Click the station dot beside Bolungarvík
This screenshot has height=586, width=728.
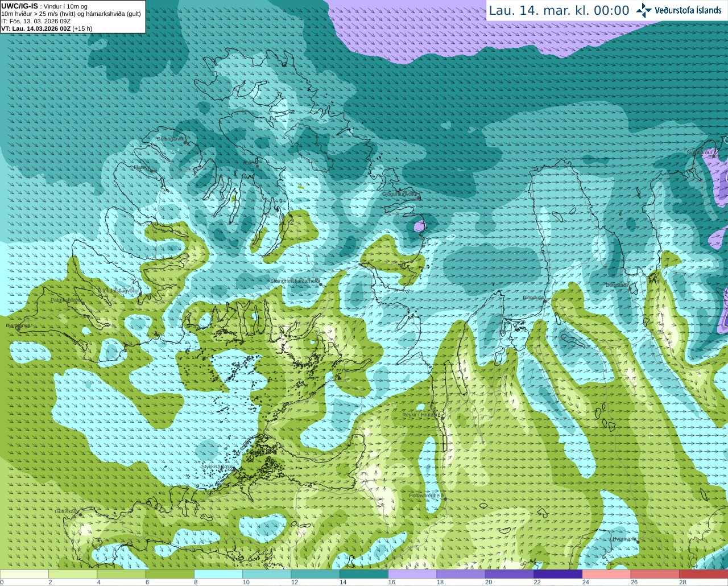(x=185, y=142)
